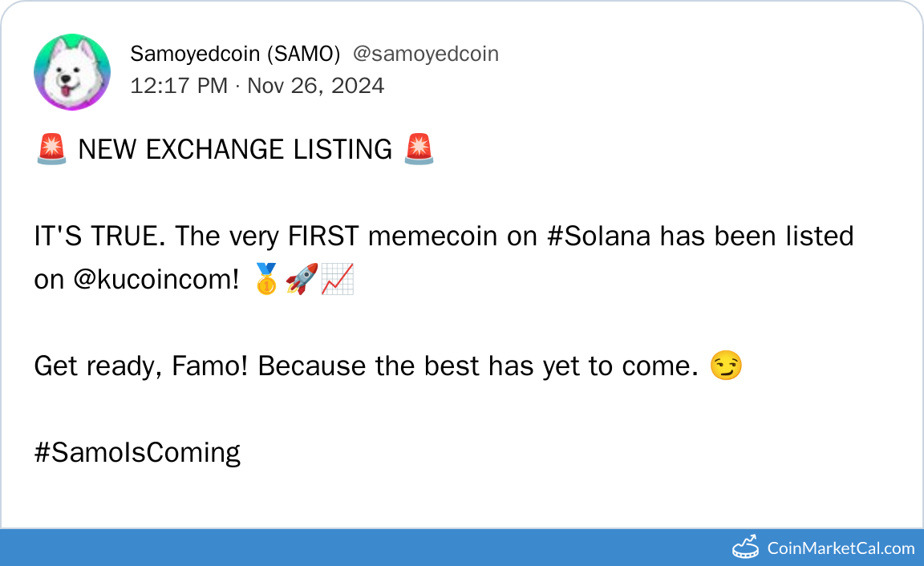Image resolution: width=924 pixels, height=566 pixels.
Task: Click the rocket emoji
Action: coord(302,279)
